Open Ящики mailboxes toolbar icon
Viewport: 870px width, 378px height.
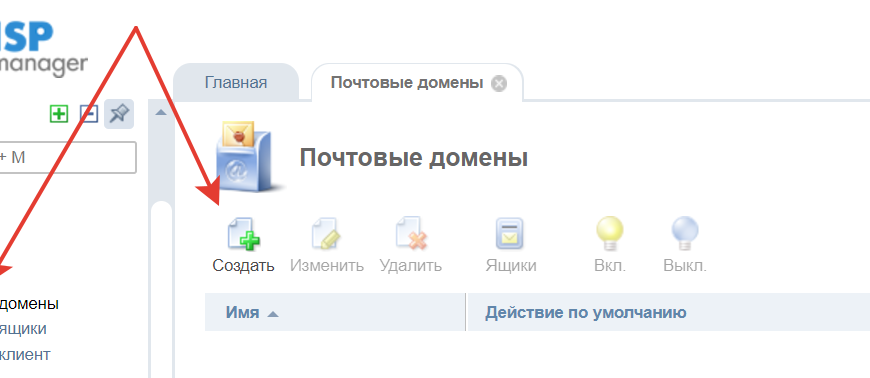[x=510, y=234]
